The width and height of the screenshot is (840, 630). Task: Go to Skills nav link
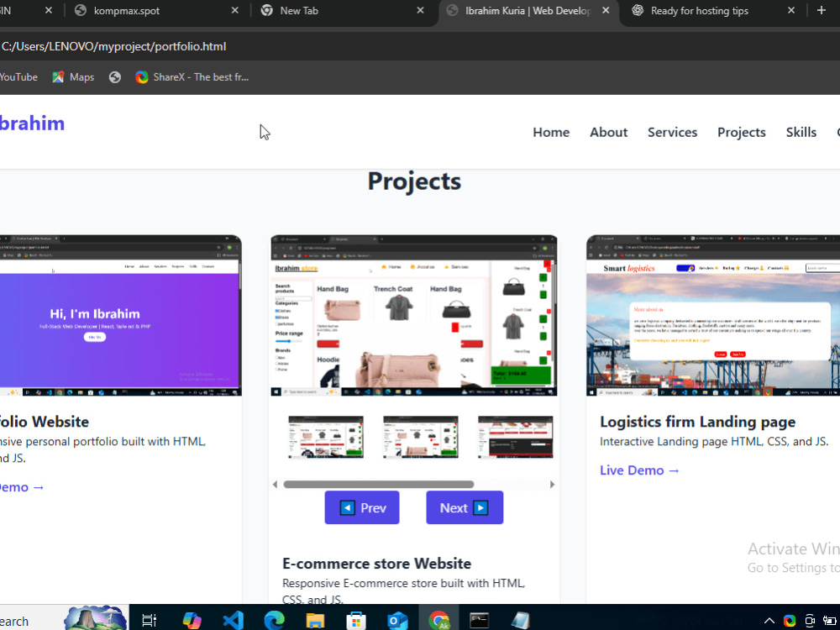pos(801,133)
